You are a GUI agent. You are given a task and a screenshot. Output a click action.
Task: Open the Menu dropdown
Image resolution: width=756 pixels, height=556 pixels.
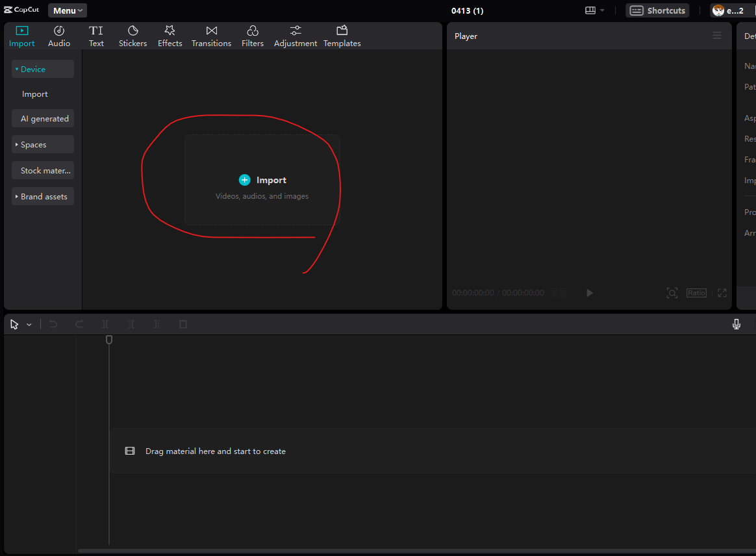[68, 10]
